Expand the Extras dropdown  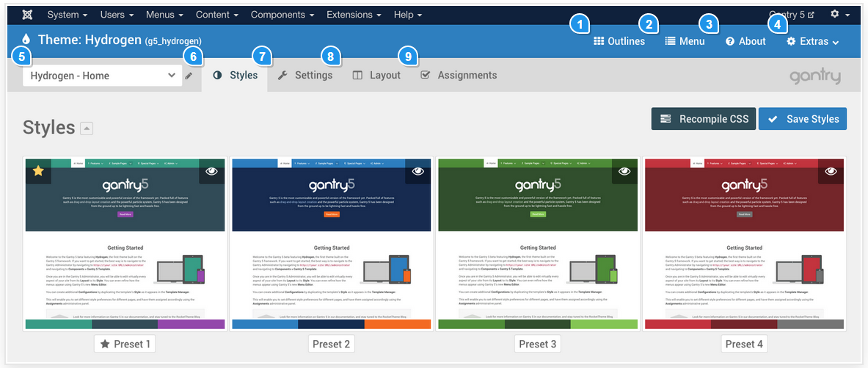(x=812, y=41)
